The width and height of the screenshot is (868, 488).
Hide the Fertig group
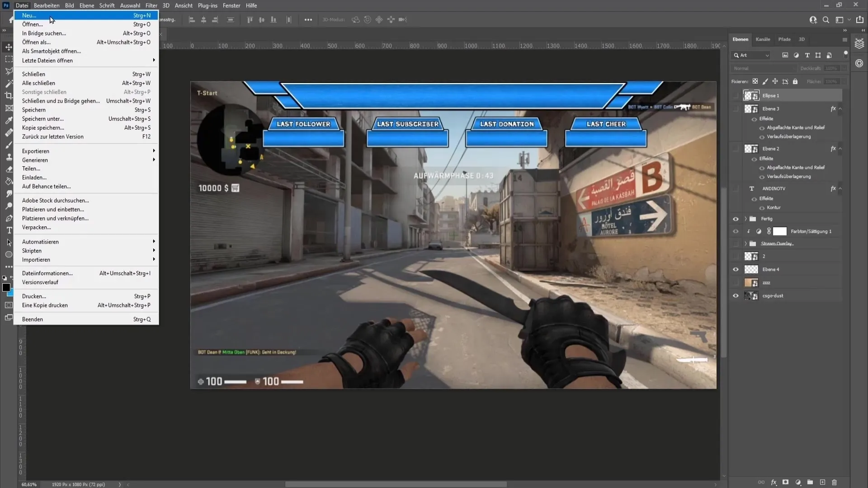(736, 219)
